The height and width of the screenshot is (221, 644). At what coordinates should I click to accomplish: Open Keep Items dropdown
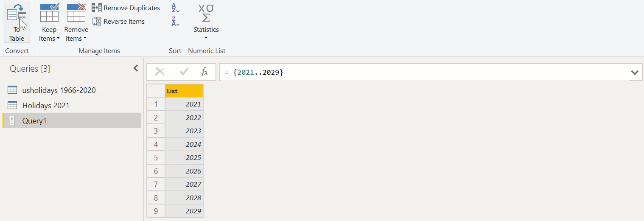pyautogui.click(x=49, y=22)
